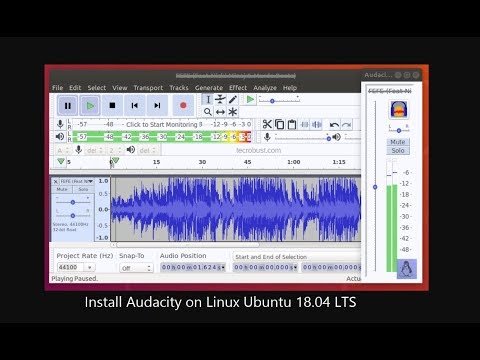Viewport: 480px width, 360px height.
Task: Open the View menu
Action: (119, 88)
